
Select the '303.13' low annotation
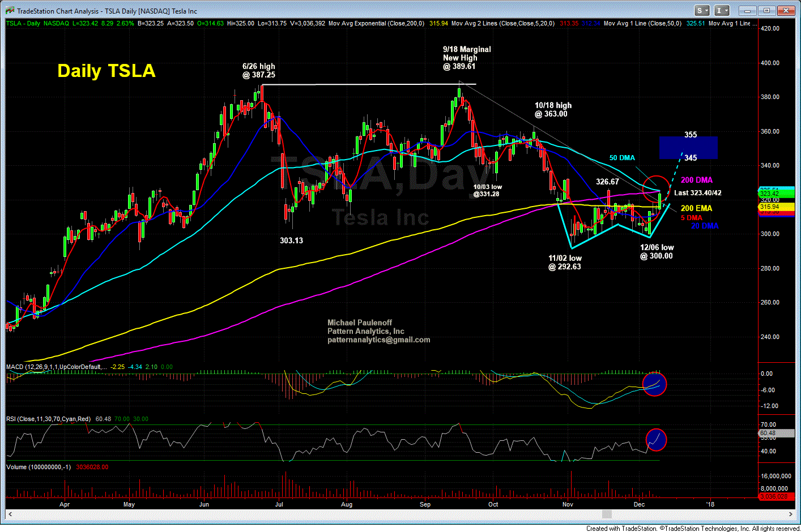click(291, 241)
